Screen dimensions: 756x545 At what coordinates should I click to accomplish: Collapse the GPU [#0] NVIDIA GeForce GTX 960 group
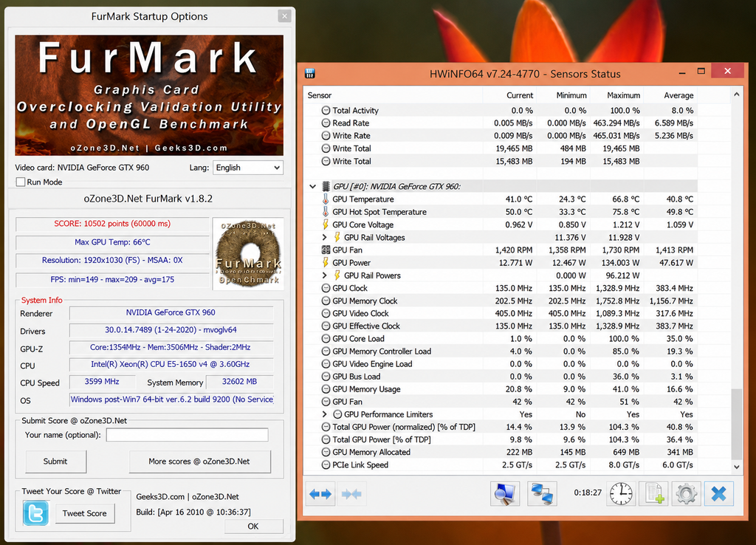[313, 186]
